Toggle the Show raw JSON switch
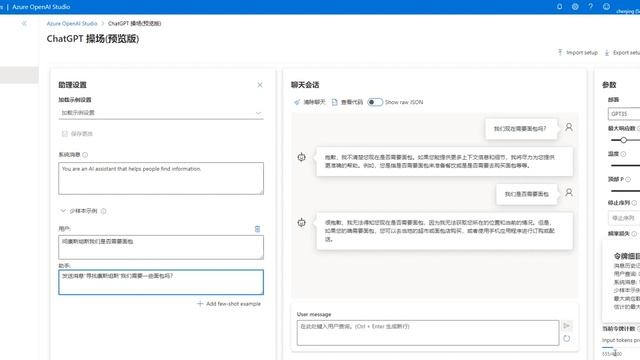Image resolution: width=640 pixels, height=360 pixels. point(375,102)
